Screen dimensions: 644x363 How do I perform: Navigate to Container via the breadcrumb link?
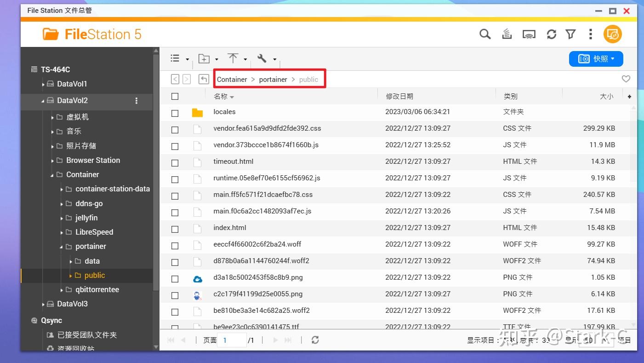click(232, 79)
